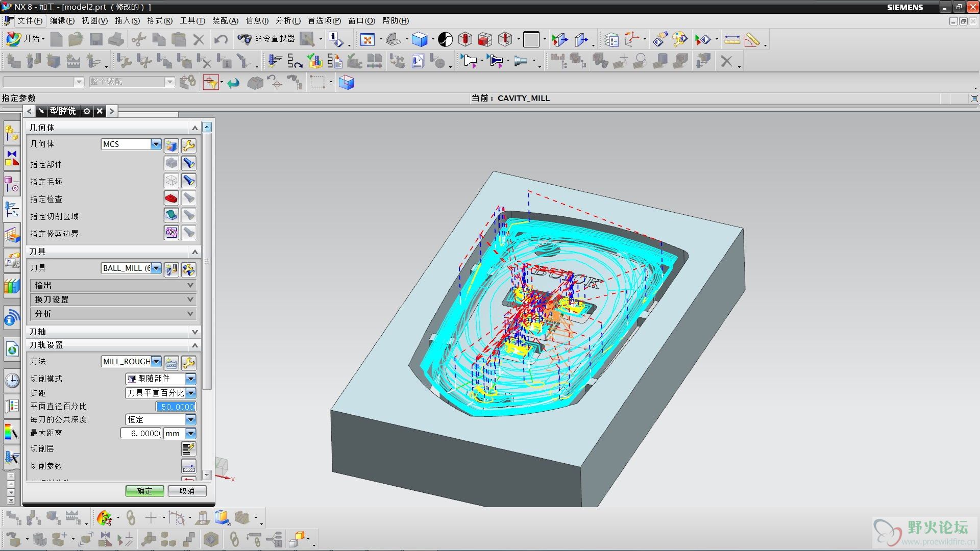Show 指定部件 with flashlight display icon

point(189,163)
